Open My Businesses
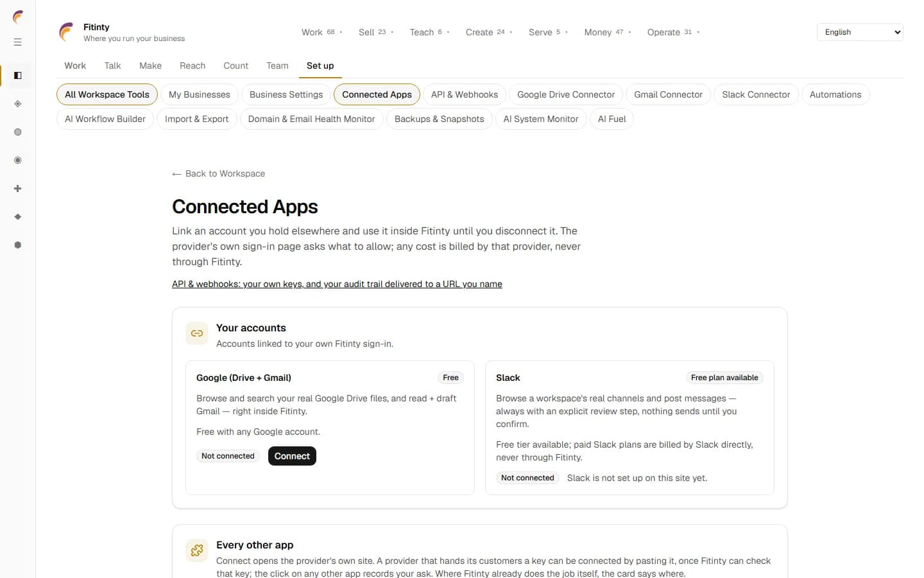The width and height of the screenshot is (924, 578). point(200,94)
